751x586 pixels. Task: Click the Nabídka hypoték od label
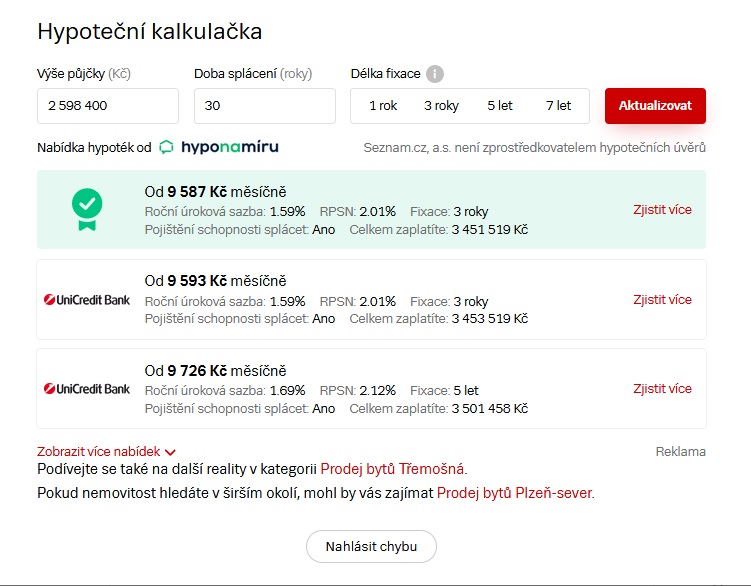pyautogui.click(x=94, y=148)
